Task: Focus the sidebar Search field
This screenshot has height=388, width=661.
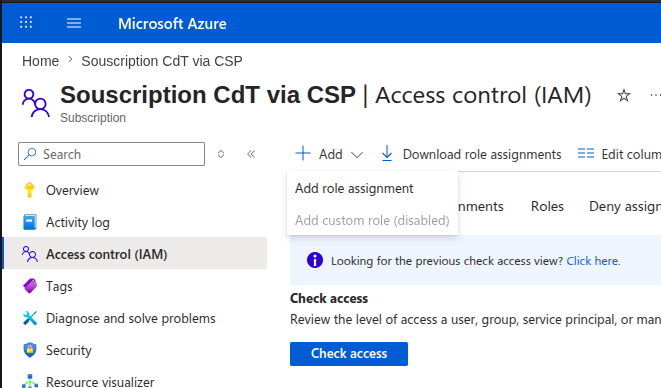Action: pos(111,154)
